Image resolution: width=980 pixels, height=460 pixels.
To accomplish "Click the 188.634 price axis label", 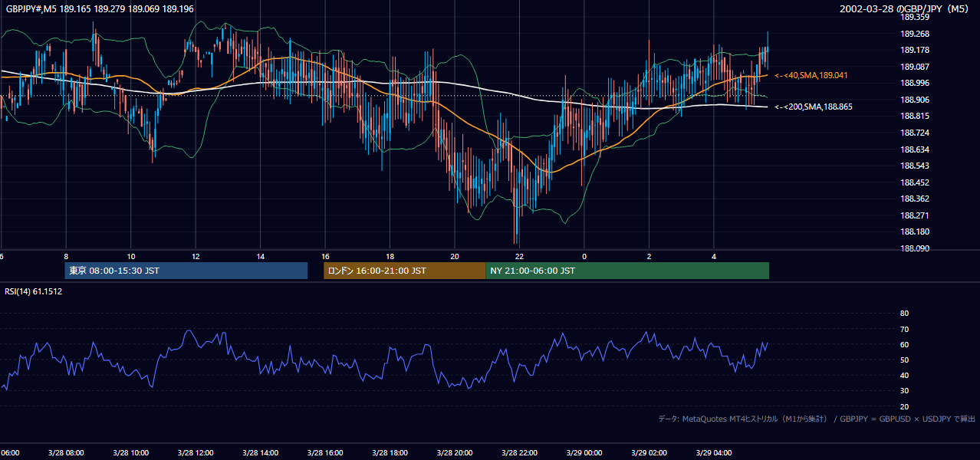I will click(914, 149).
